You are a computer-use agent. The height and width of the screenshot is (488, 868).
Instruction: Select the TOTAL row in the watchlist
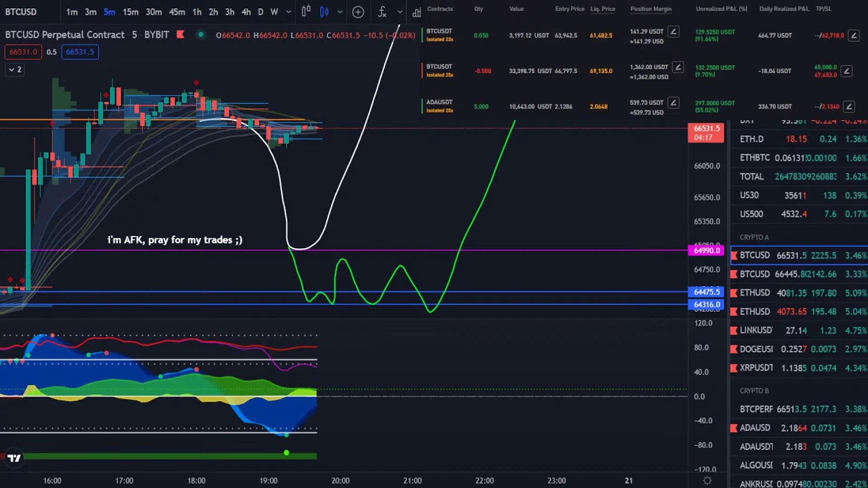[799, 176]
